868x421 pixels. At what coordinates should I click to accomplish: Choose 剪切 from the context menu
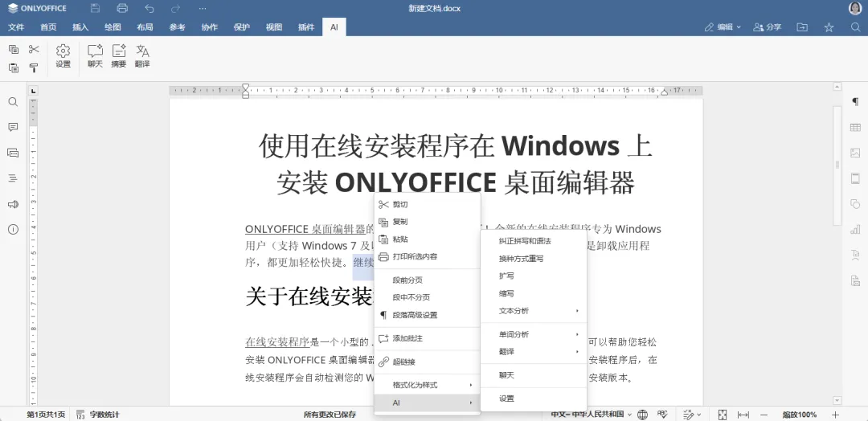(x=428, y=204)
